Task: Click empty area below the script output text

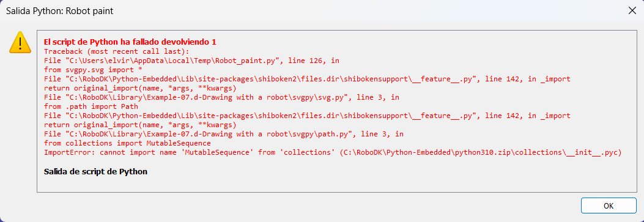Action: click(337, 184)
